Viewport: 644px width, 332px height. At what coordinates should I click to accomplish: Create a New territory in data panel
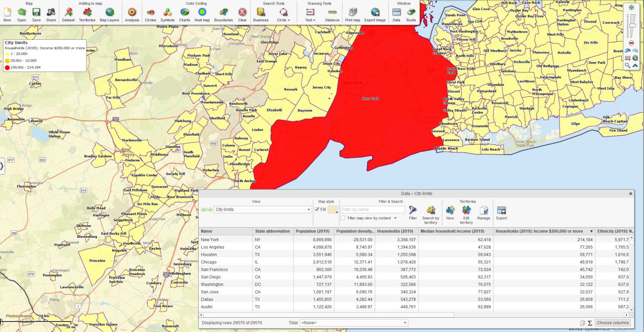450,212
